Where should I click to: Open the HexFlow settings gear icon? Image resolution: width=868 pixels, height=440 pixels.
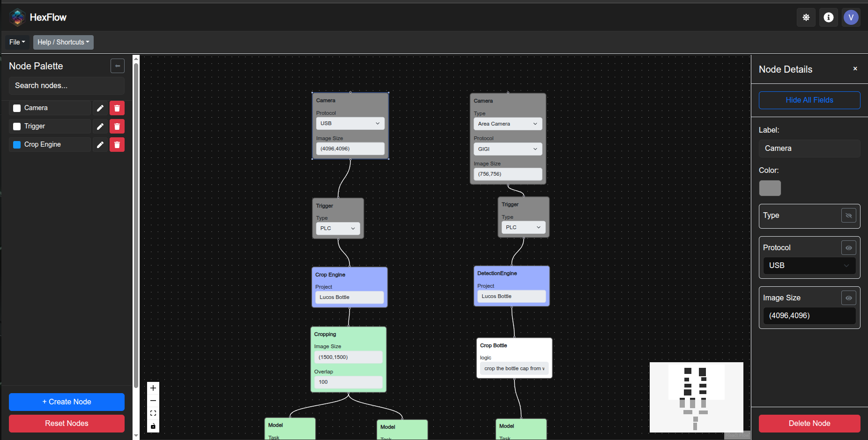(806, 17)
